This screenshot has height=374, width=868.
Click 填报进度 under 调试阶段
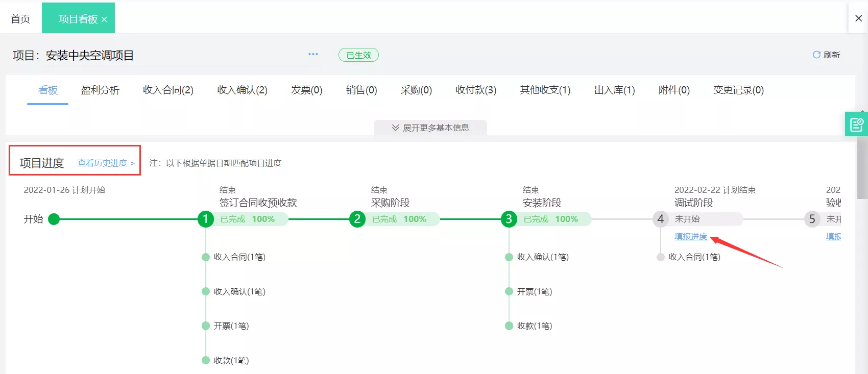coord(691,236)
